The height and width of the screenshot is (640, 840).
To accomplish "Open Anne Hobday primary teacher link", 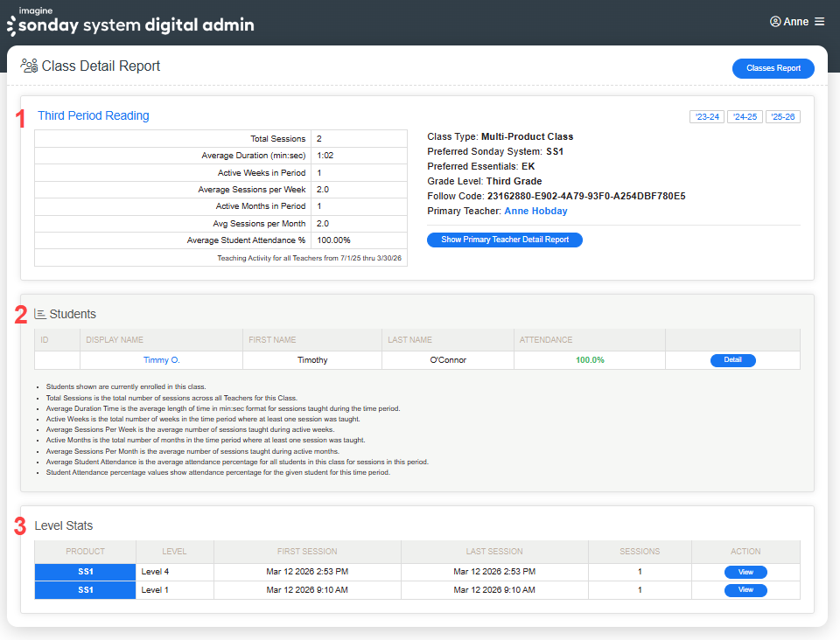I will [535, 211].
